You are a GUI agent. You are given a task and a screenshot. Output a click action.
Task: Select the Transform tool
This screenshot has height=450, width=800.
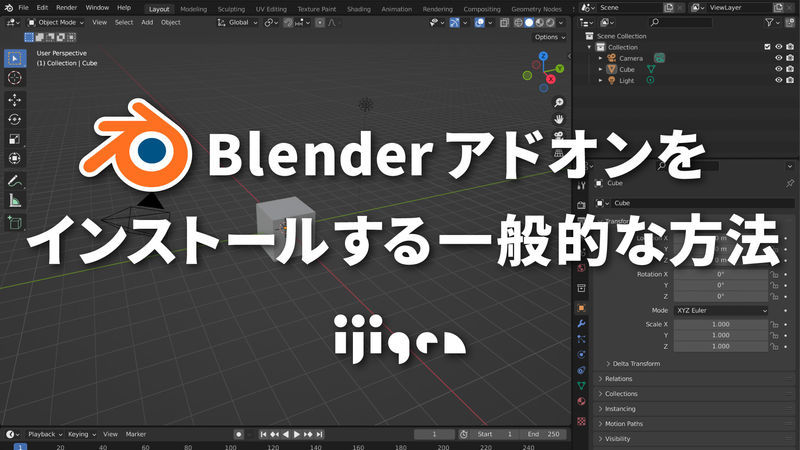[x=15, y=158]
